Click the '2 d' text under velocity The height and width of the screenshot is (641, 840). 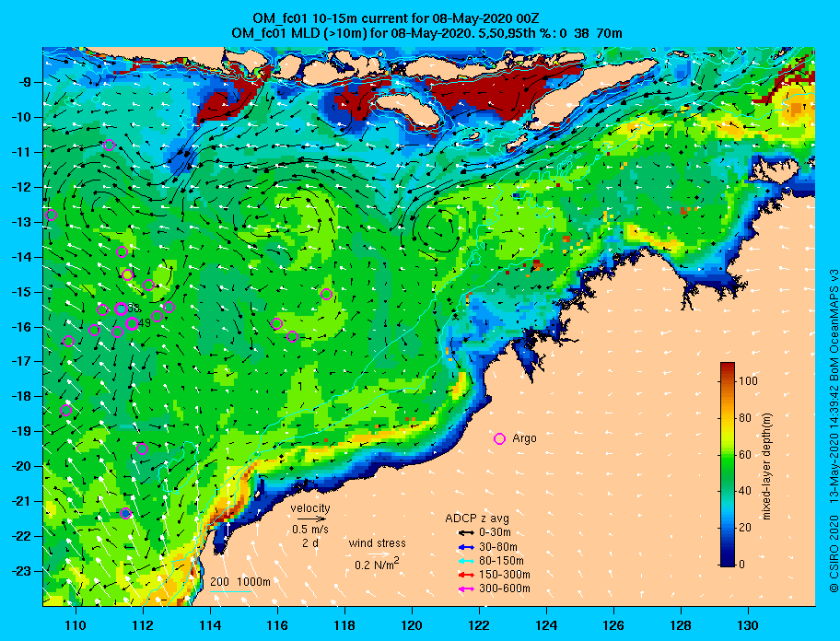pos(310,542)
